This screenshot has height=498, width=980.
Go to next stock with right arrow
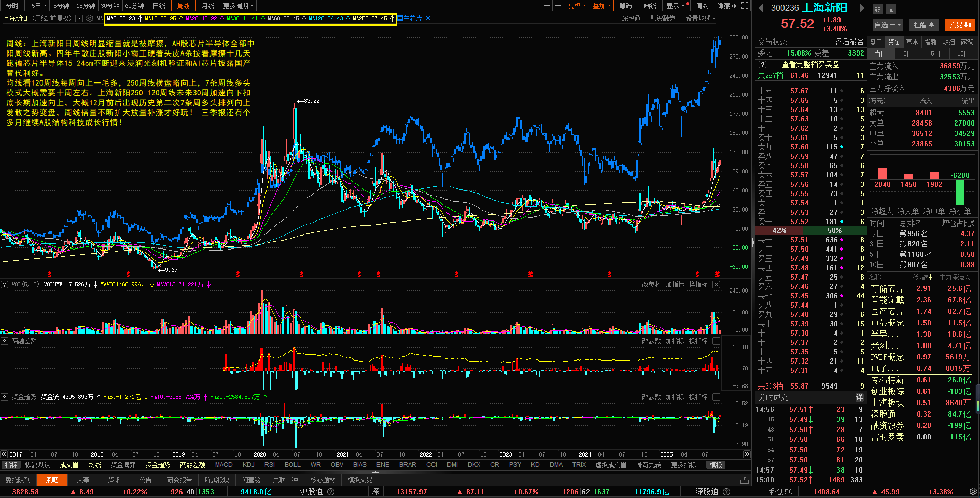point(862,8)
